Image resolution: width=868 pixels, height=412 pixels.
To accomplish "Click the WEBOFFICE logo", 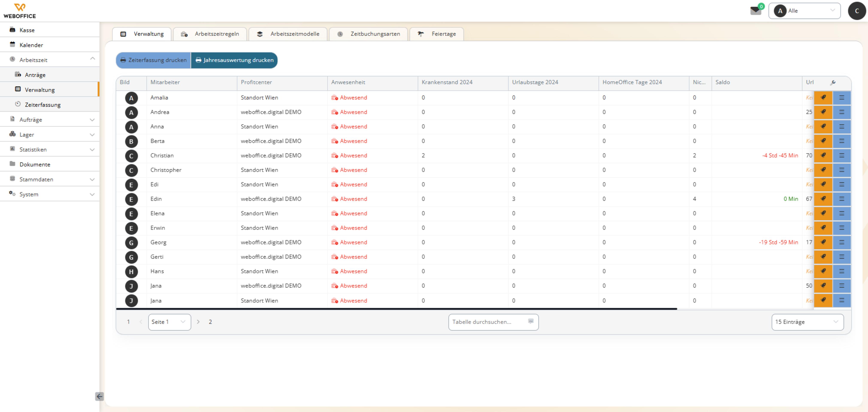I will click(x=20, y=11).
